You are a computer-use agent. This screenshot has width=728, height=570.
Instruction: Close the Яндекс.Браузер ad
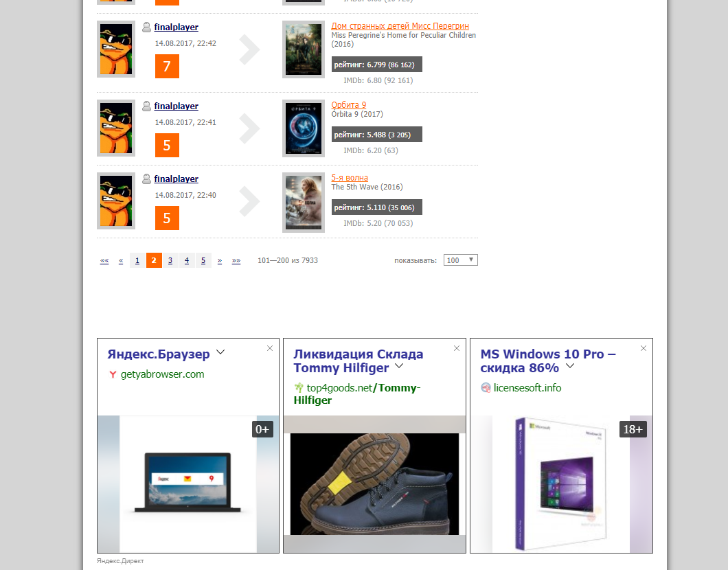click(270, 348)
